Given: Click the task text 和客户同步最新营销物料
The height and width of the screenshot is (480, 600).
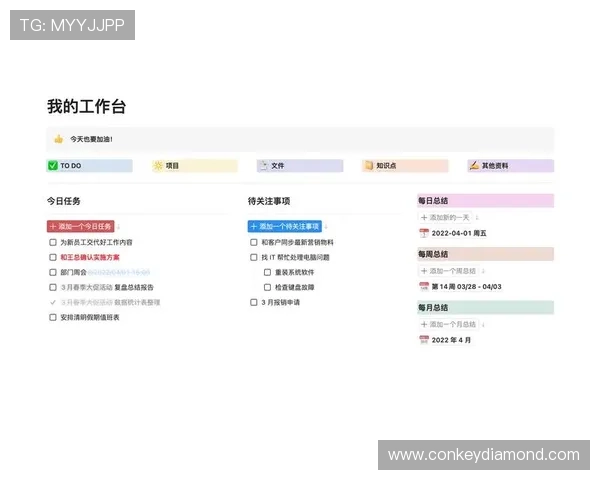Looking at the screenshot, I should [x=297, y=242].
